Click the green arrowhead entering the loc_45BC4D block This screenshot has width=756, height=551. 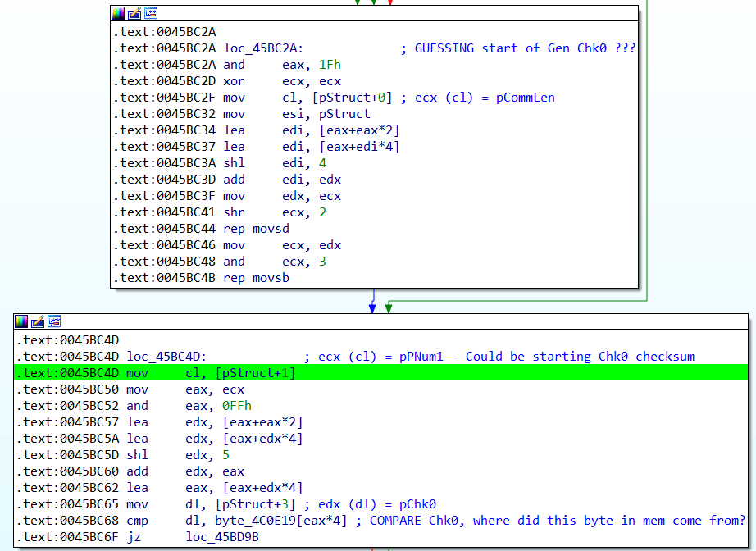(x=389, y=308)
